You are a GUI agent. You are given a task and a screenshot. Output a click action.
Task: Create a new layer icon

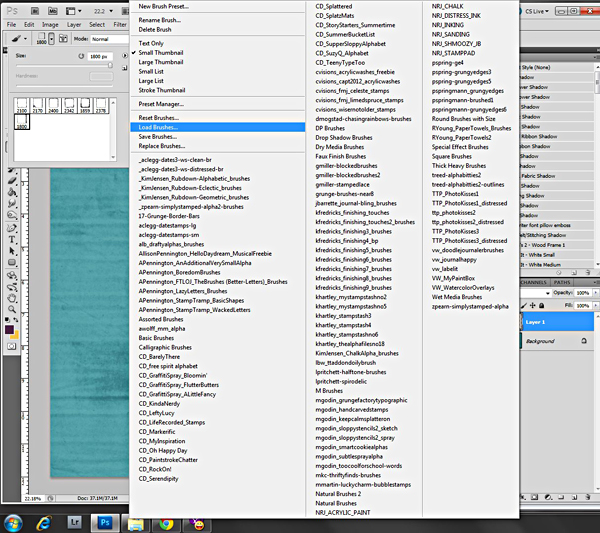(x=574, y=497)
